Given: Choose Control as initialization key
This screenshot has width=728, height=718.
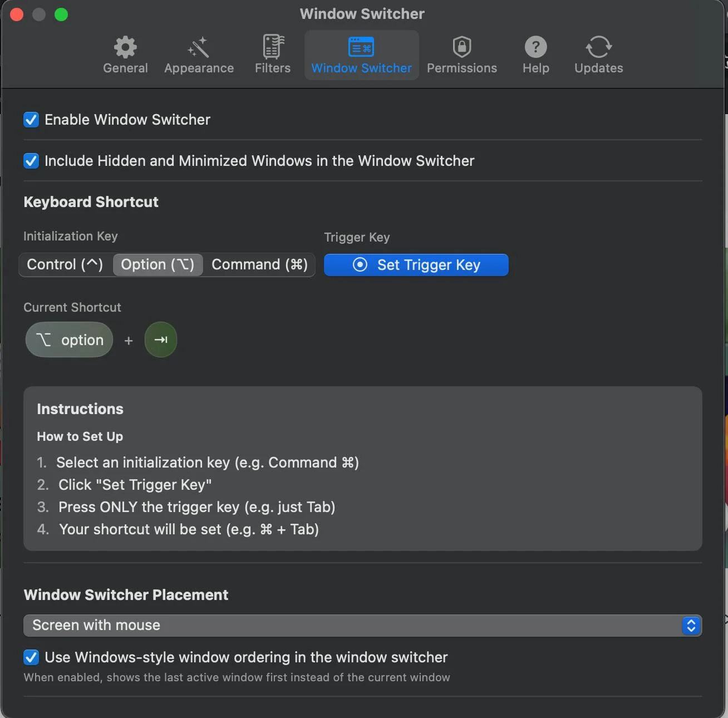Looking at the screenshot, I should [x=65, y=264].
